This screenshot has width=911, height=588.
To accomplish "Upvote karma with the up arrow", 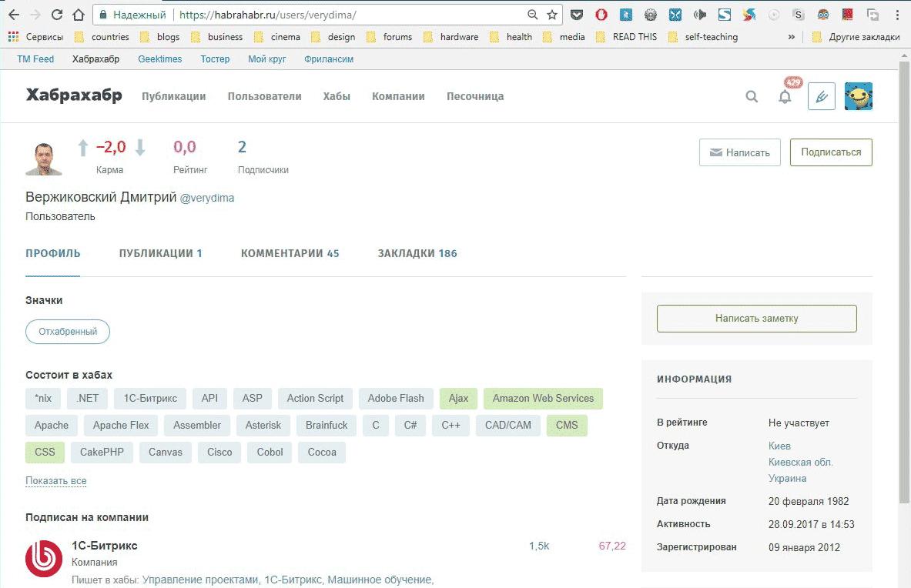I will tap(83, 148).
